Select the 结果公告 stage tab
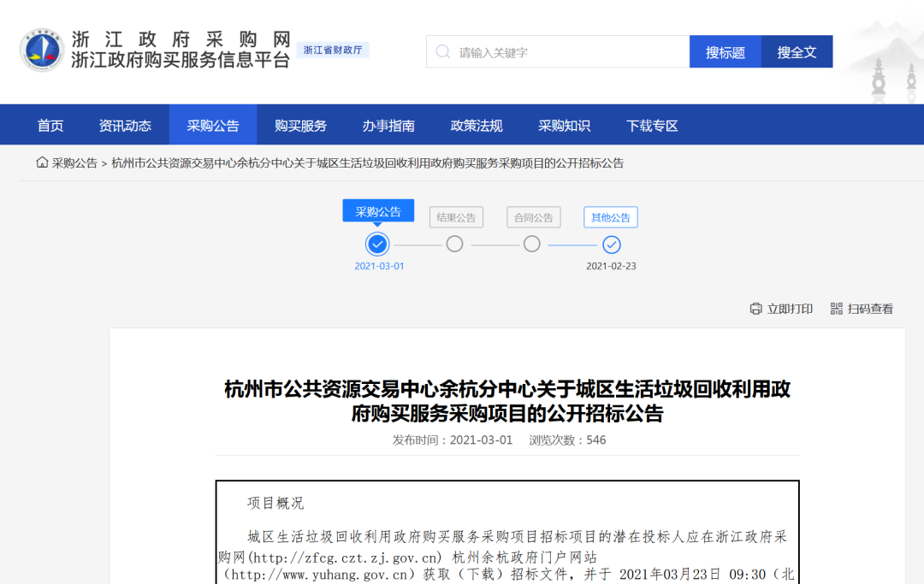 [x=456, y=217]
